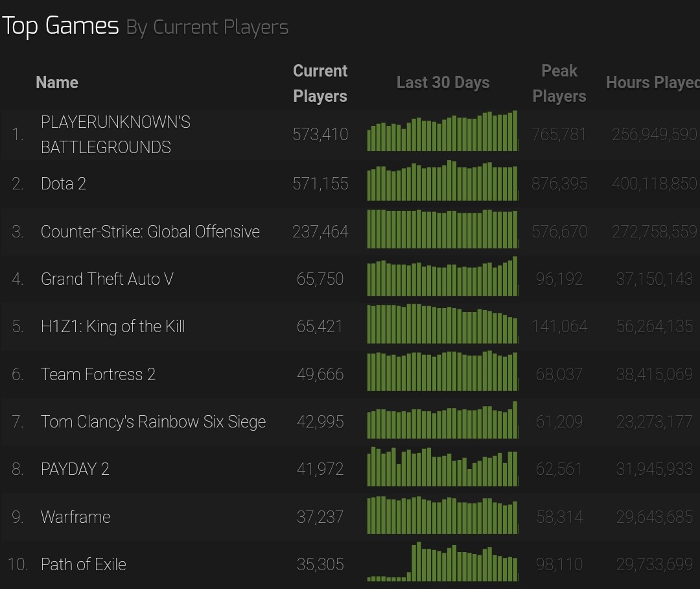Viewport: 700px width, 589px height.
Task: Click PAYDAY 2's player history chart
Action: coord(443,467)
